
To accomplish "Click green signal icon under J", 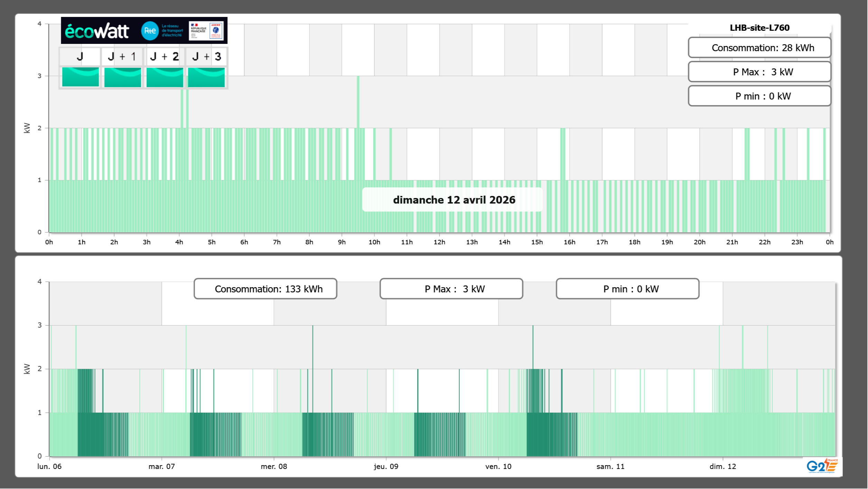I will 81,77.
